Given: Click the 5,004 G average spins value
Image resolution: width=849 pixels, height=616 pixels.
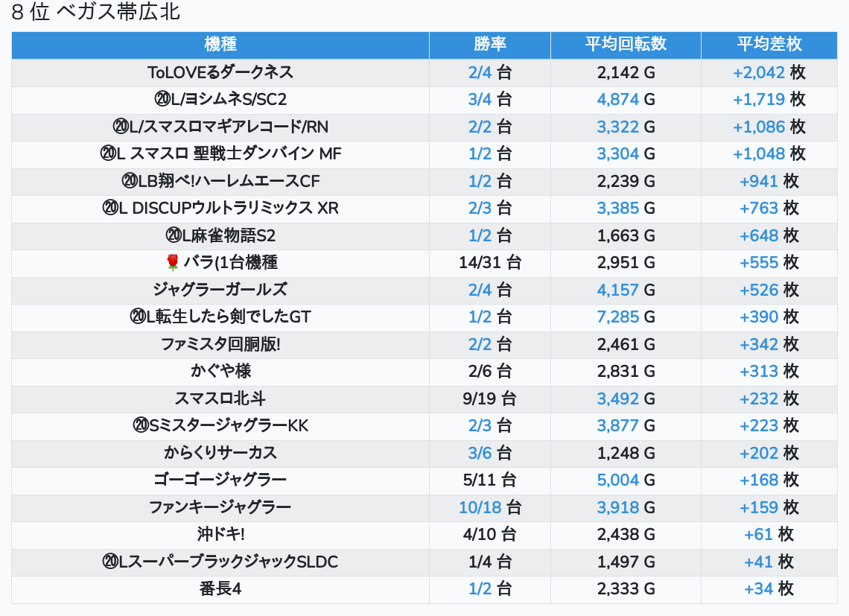Looking at the screenshot, I should 626,480.
